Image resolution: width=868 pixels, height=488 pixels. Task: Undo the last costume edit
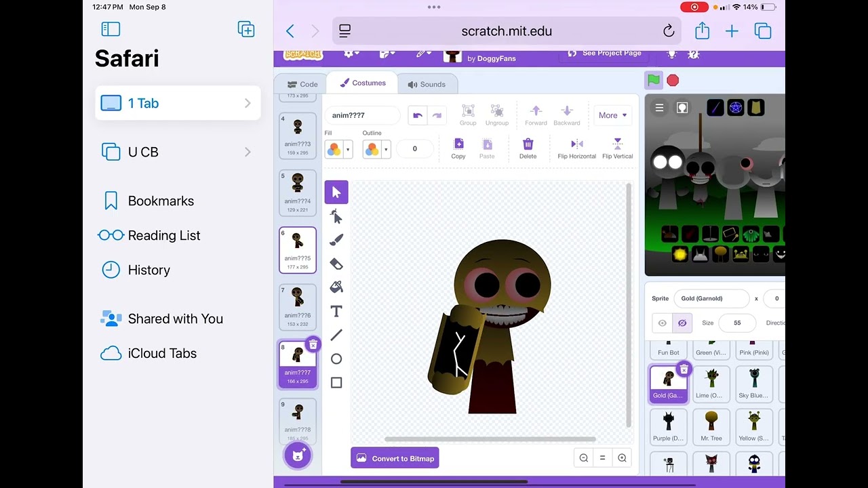(x=418, y=115)
